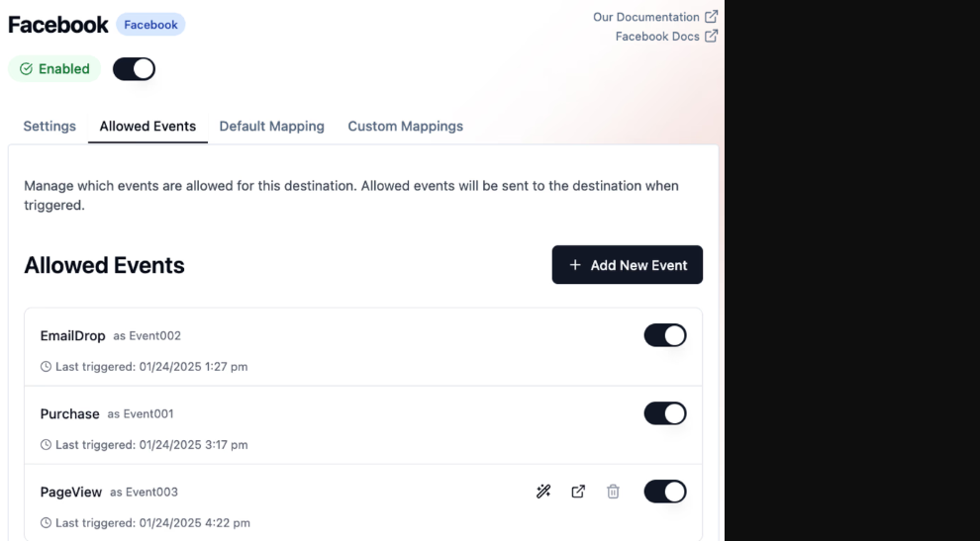Open the Facebook Docs link
Image resolution: width=980 pixels, height=541 pixels.
click(x=657, y=37)
